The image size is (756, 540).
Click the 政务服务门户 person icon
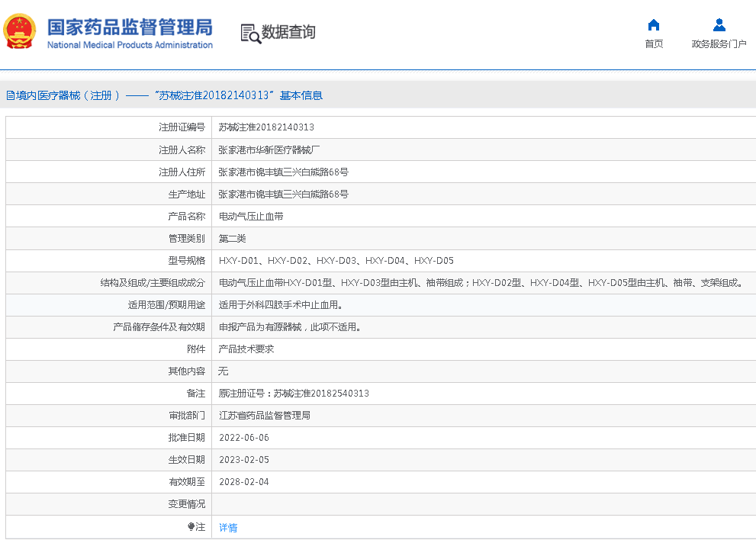click(719, 24)
